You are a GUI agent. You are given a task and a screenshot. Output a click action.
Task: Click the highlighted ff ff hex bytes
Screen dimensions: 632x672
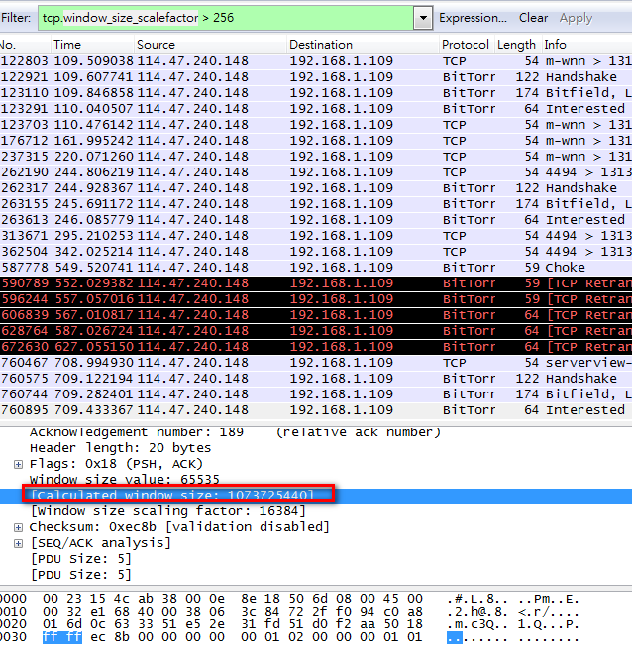point(62,637)
